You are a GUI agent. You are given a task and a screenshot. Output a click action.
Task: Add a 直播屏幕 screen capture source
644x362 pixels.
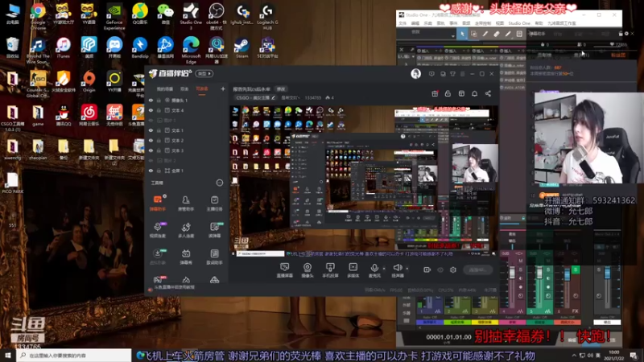[284, 270]
